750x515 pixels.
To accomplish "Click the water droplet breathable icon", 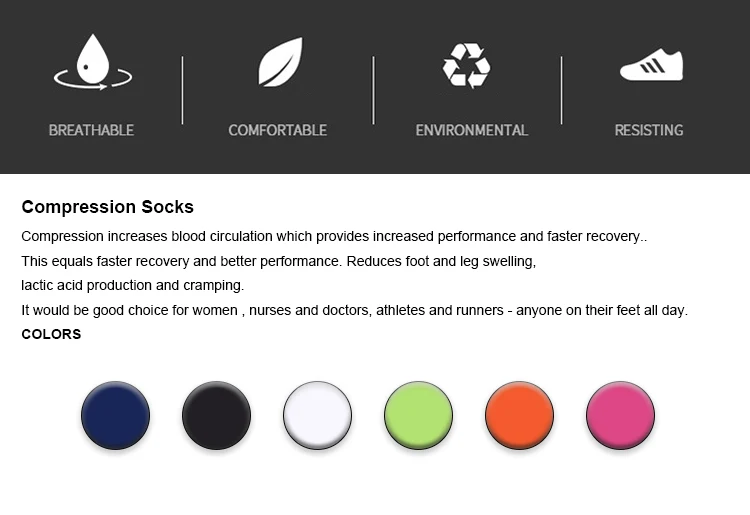I will [93, 62].
